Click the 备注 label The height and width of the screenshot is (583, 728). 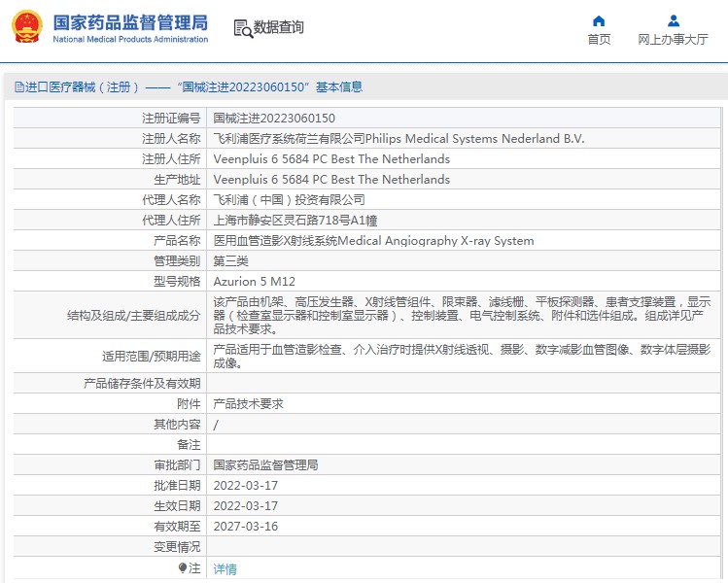click(x=189, y=445)
